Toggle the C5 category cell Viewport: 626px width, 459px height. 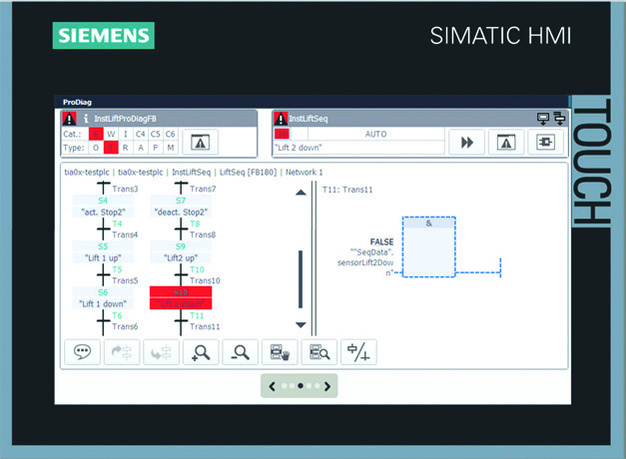coord(155,134)
